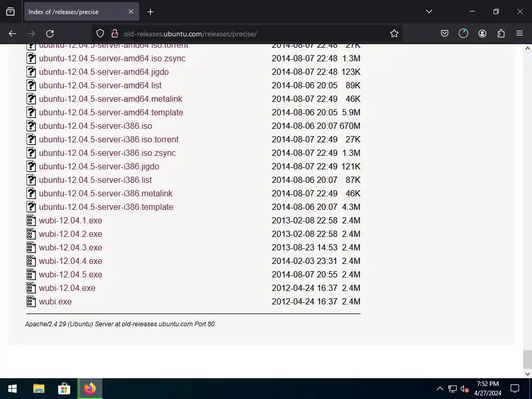Open the Save to Pocket icon
Image resolution: width=532 pixels, height=399 pixels.
tap(445, 34)
